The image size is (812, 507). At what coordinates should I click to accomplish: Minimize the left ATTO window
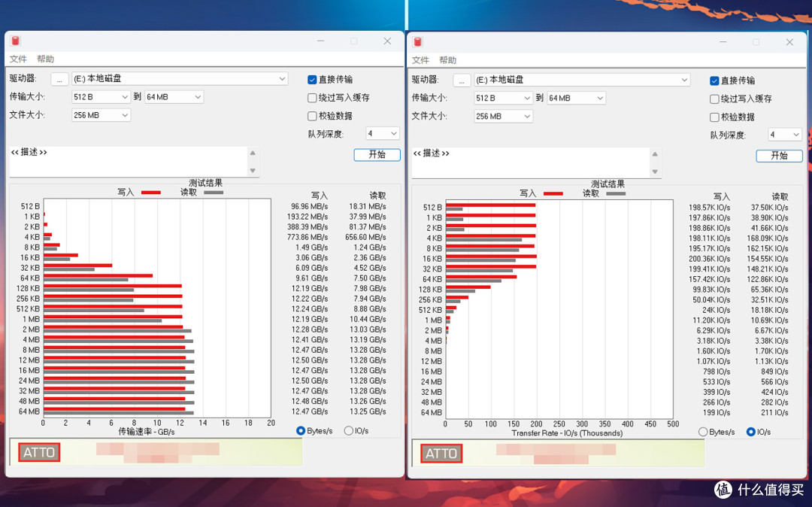[x=321, y=41]
